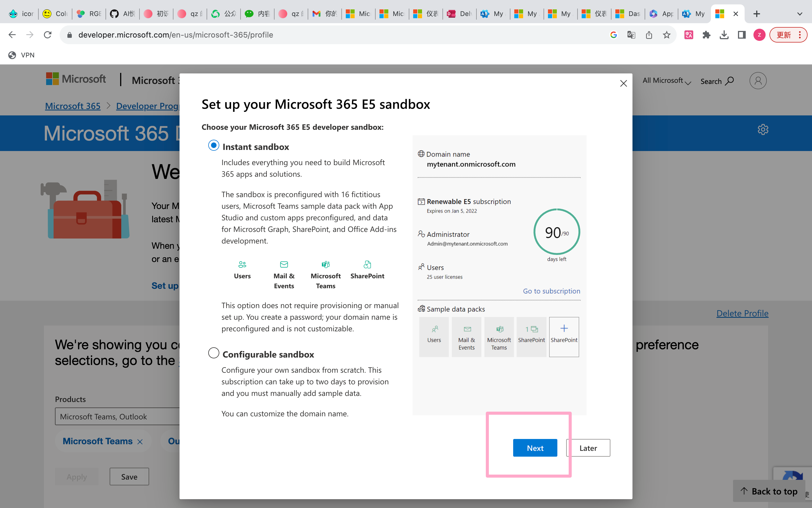
Task: Remove the Microsoft Teams tag
Action: coord(140,442)
